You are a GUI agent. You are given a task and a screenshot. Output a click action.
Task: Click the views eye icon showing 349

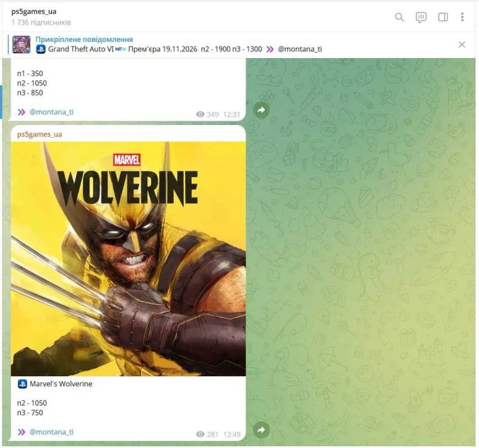point(200,114)
